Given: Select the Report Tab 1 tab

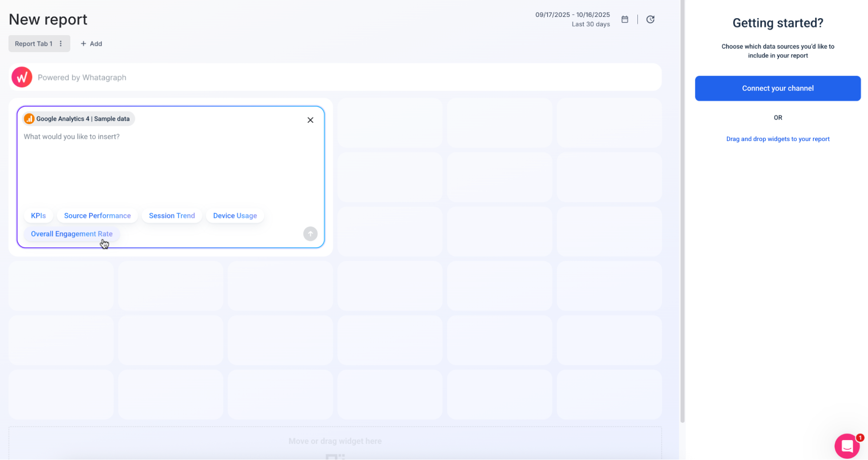Looking at the screenshot, I should (33, 44).
